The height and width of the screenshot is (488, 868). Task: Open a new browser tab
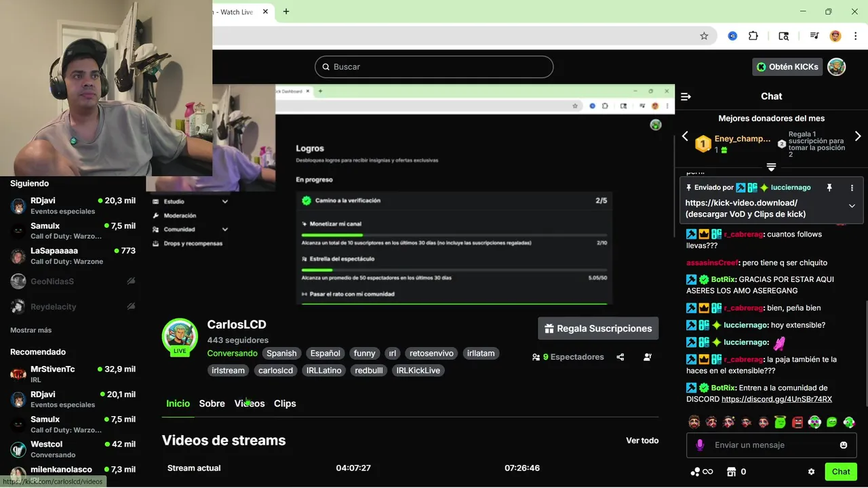(286, 12)
